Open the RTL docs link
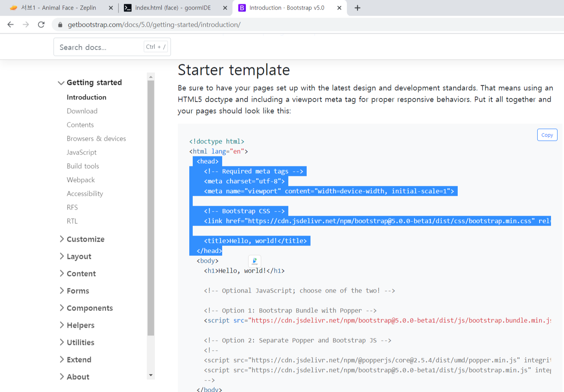The width and height of the screenshot is (564, 392). click(72, 221)
